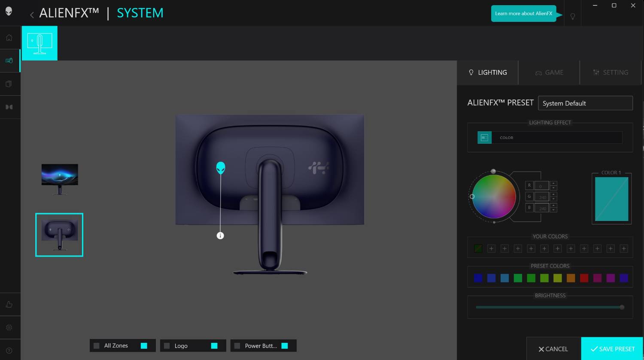644x360 pixels.
Task: Decrease the R value with down arrow
Action: (x=553, y=188)
